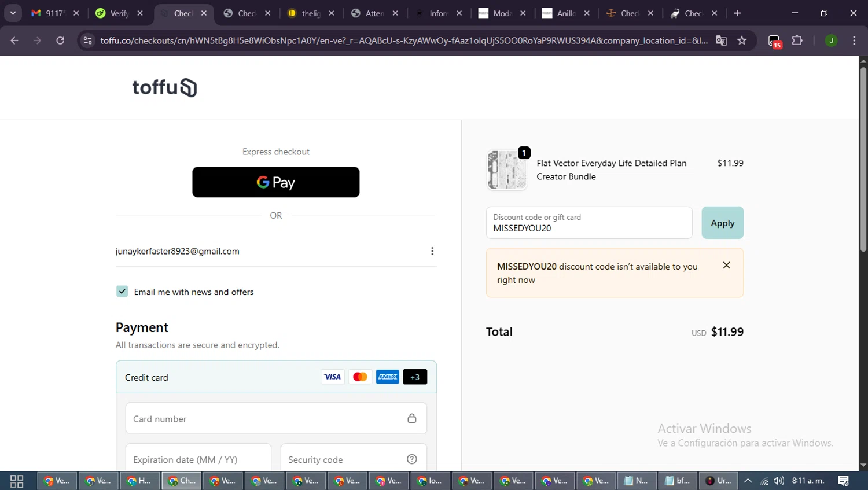Click the Flat Vector bundle product thumbnail

tap(507, 170)
